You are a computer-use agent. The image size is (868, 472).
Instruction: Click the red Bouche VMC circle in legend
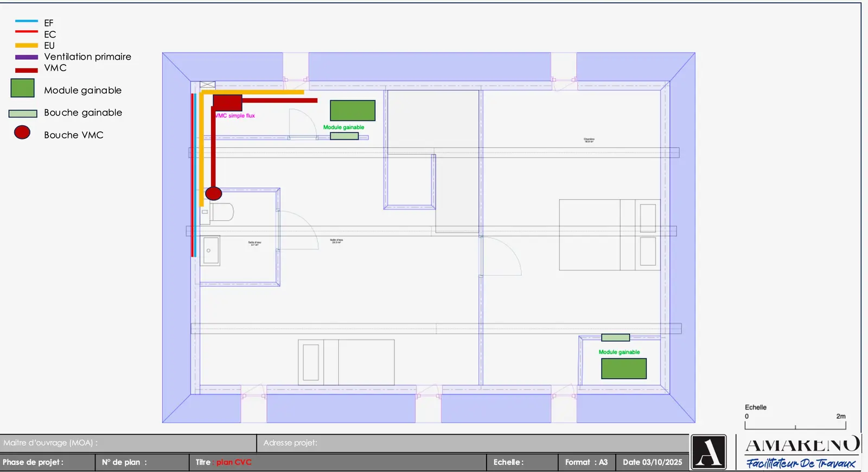(x=22, y=132)
